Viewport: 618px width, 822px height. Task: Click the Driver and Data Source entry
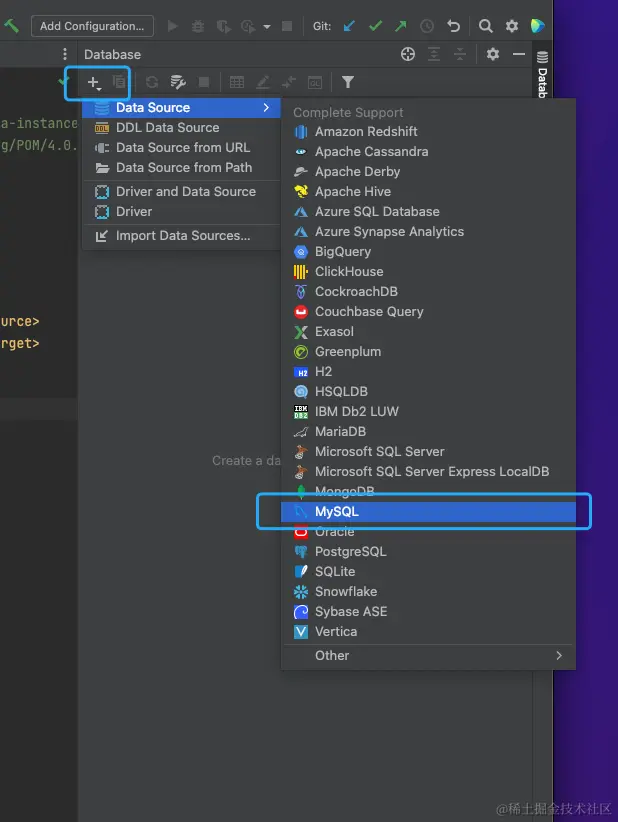tap(186, 191)
